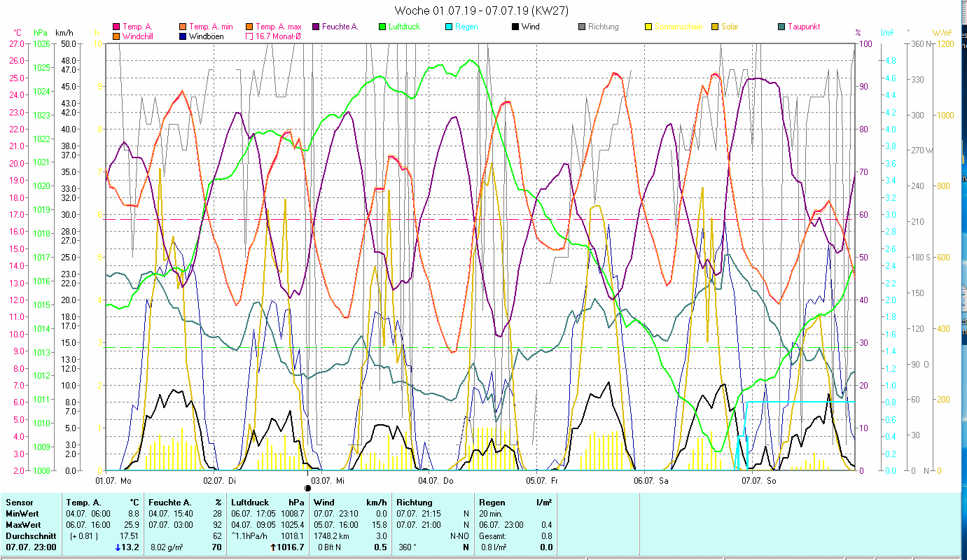Click the minimum pressure value '1008.7'

[x=291, y=514]
